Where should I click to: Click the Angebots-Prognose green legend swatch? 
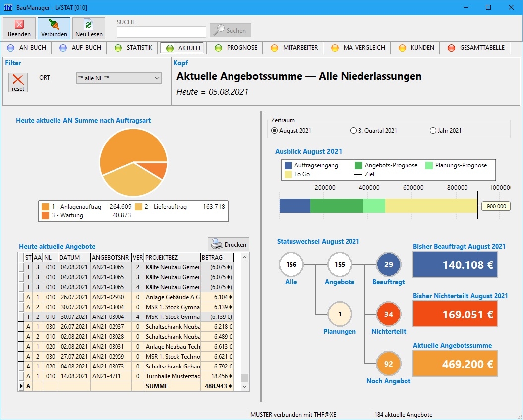[x=358, y=165]
